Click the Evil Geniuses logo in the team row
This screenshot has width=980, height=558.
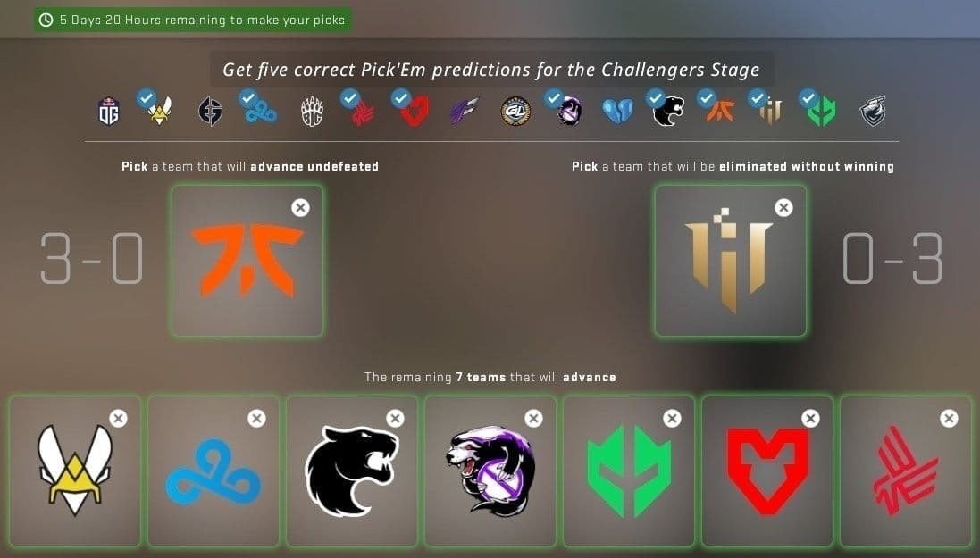click(210, 112)
